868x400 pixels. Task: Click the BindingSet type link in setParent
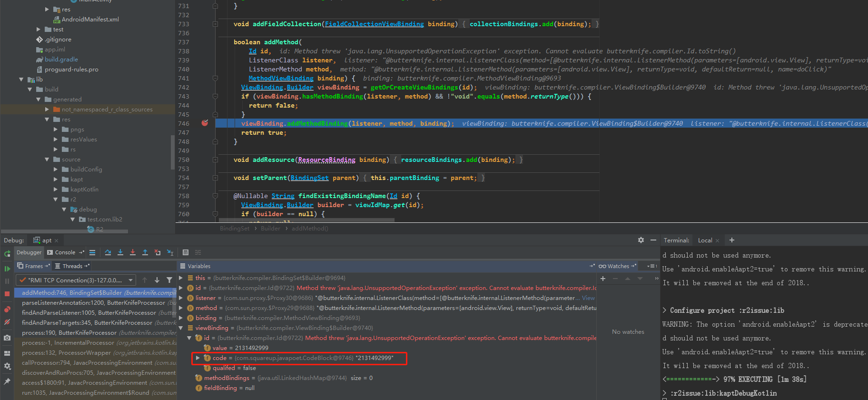coord(309,178)
